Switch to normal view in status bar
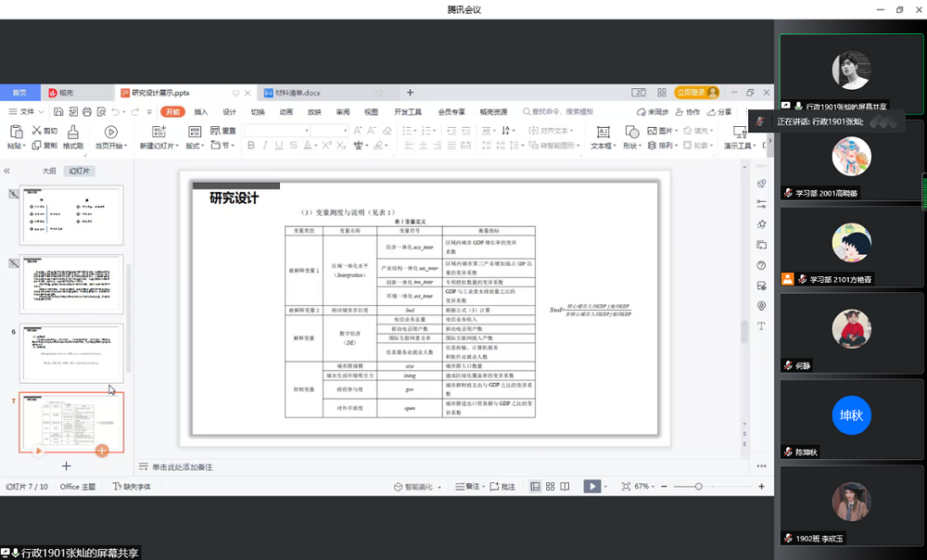This screenshot has height=560, width=927. point(536,487)
